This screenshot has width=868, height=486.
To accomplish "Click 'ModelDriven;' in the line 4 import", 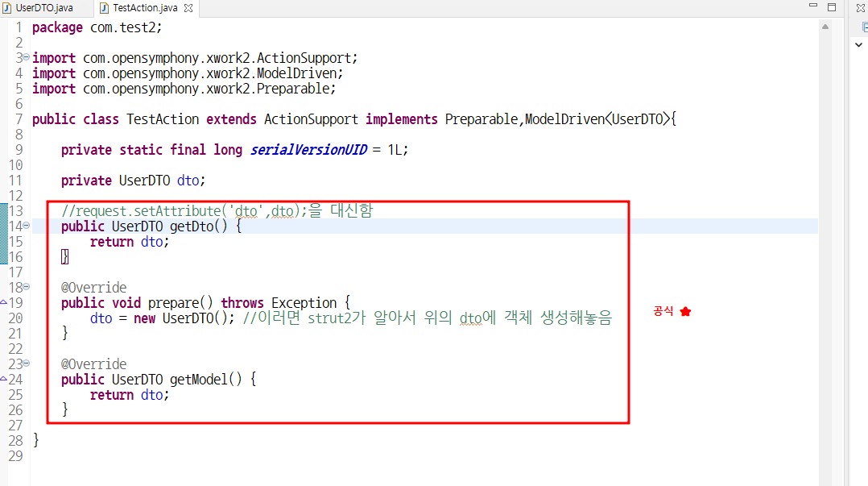I will tap(300, 73).
